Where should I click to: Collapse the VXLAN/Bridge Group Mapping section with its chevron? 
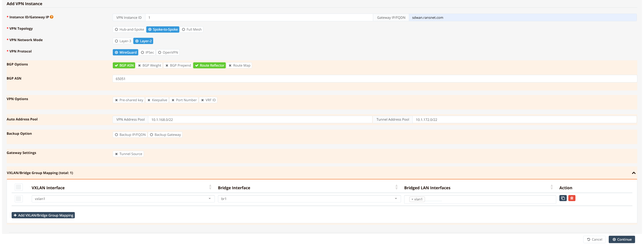coord(634,173)
